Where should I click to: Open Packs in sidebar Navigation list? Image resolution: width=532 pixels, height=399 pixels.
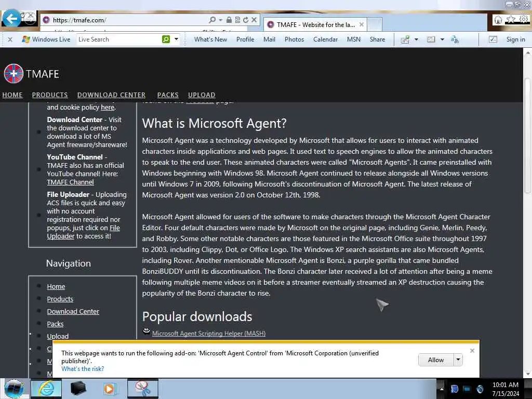(x=55, y=324)
